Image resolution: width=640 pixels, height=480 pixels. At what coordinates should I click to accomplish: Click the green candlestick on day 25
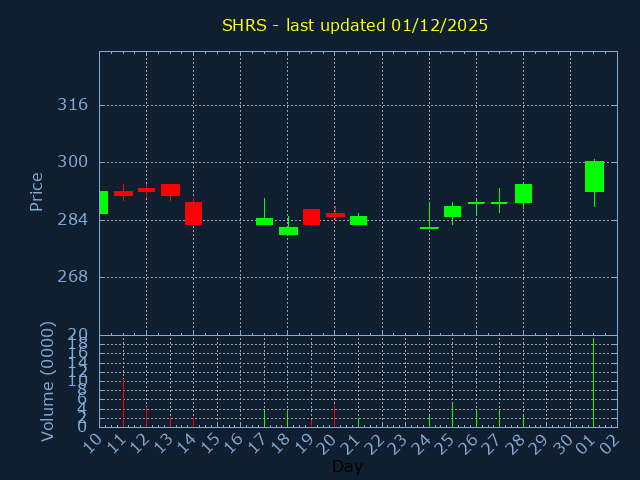[x=452, y=211]
